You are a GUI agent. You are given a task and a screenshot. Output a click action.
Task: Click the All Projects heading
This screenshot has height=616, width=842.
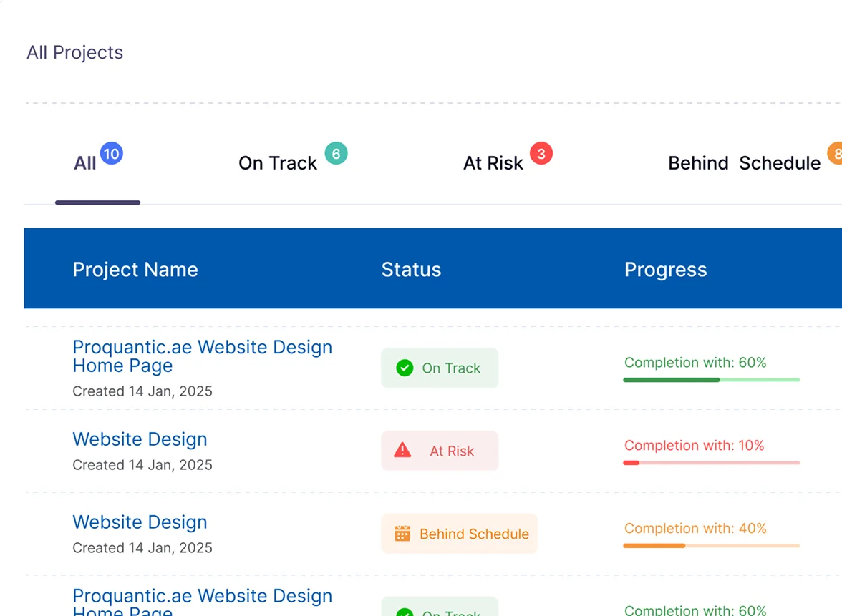click(74, 53)
